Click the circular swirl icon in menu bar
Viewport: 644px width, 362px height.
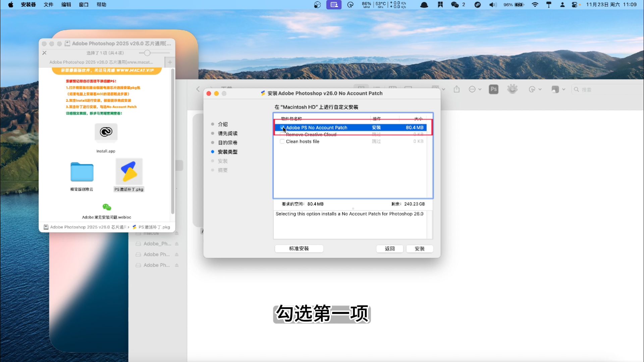[x=317, y=5]
